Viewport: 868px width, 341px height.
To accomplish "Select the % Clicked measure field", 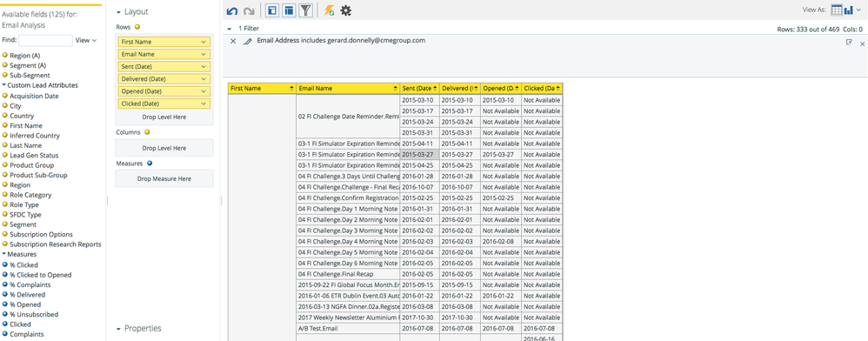I will pos(23,264).
